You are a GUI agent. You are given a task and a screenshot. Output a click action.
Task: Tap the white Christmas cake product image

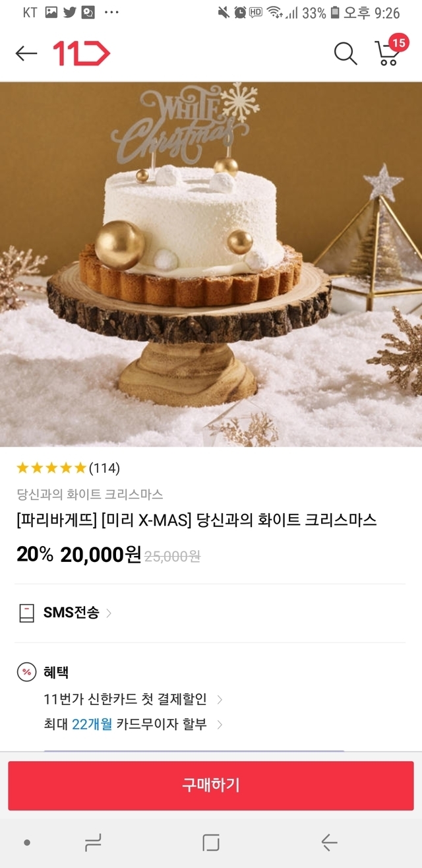[x=211, y=264]
